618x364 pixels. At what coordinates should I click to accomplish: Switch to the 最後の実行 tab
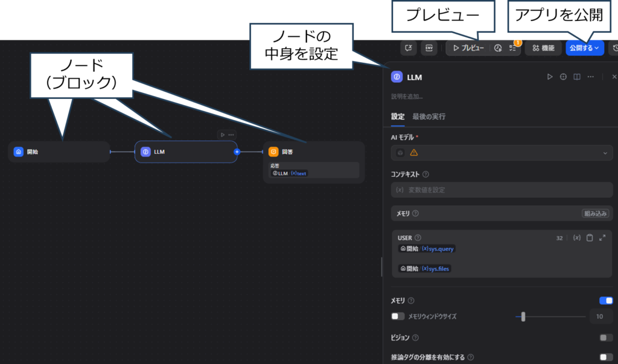(x=428, y=117)
